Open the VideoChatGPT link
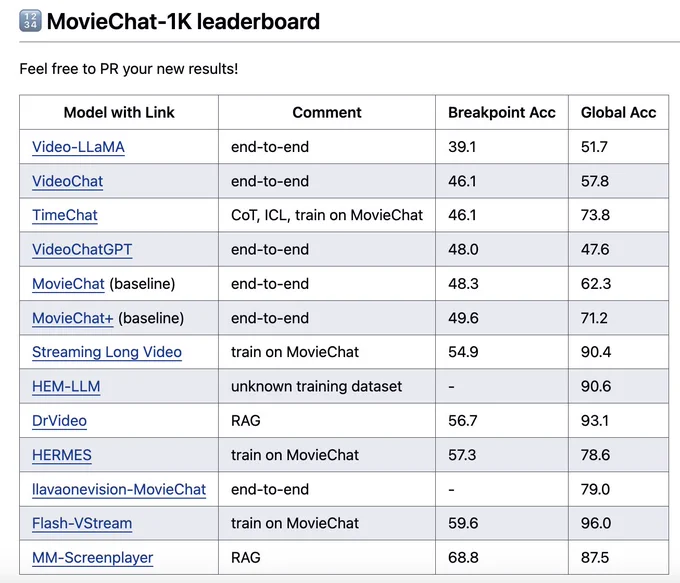Image resolution: width=680 pixels, height=583 pixels. click(82, 249)
